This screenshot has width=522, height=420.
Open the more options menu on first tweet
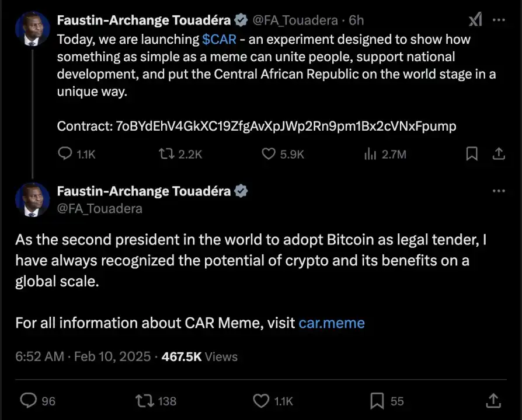coord(499,20)
